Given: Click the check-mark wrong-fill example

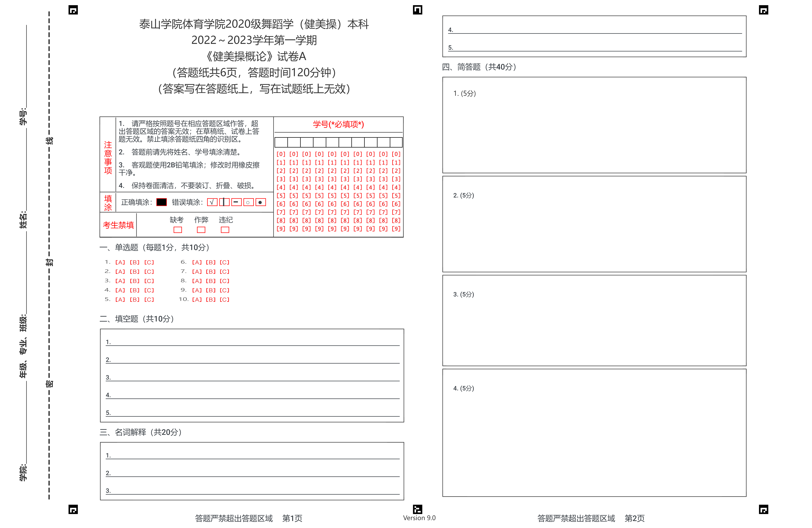Looking at the screenshot, I should coord(212,202).
